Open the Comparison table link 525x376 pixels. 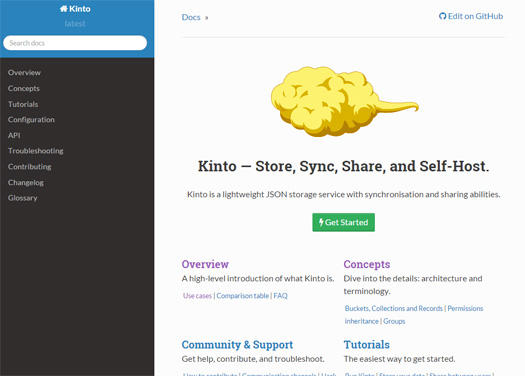coord(243,296)
